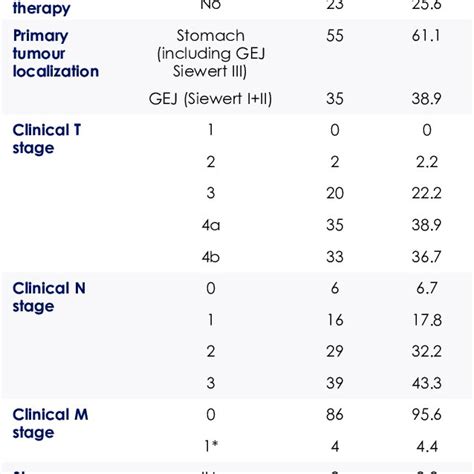
Task: Select the Clinical M stage heading
Action: [50, 423]
